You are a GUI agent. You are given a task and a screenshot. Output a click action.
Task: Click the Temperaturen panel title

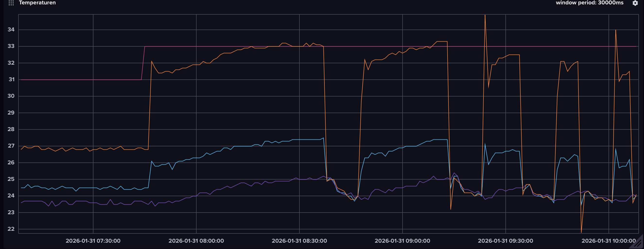(37, 3)
